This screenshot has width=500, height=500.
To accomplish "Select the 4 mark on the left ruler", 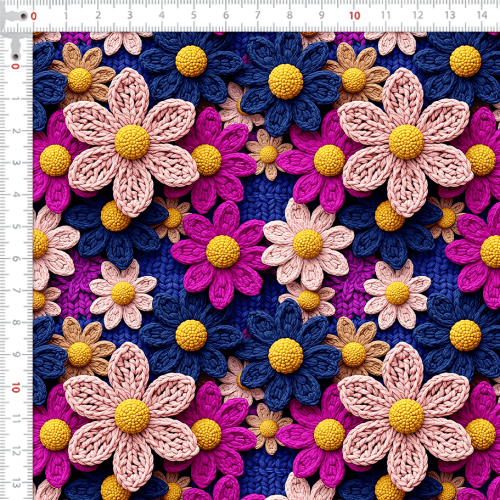I will (16, 195).
